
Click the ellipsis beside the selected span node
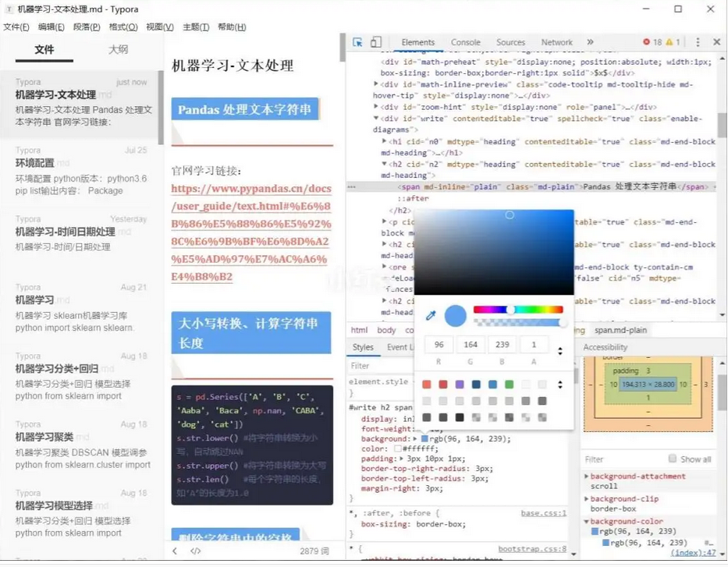(x=351, y=187)
